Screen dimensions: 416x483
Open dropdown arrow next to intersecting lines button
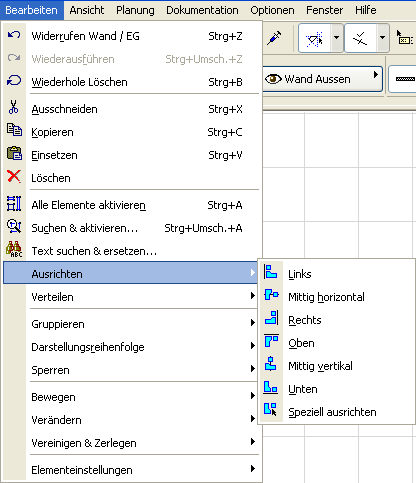click(383, 38)
